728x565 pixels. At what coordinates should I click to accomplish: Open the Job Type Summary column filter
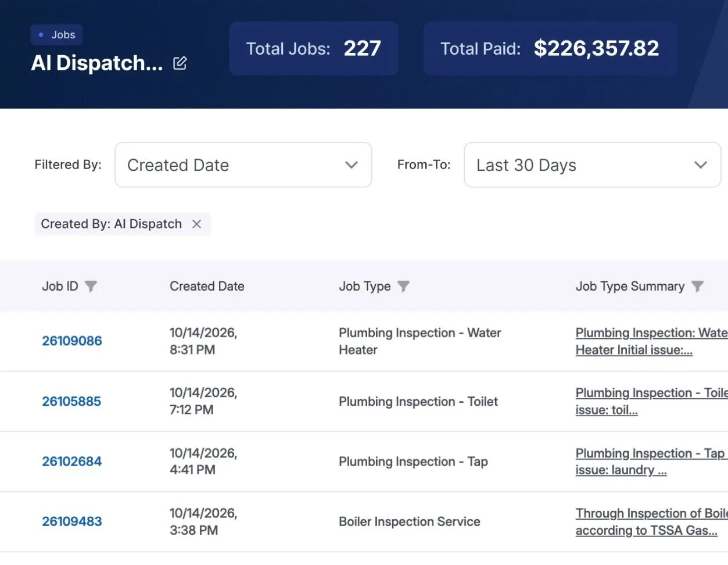[697, 286]
